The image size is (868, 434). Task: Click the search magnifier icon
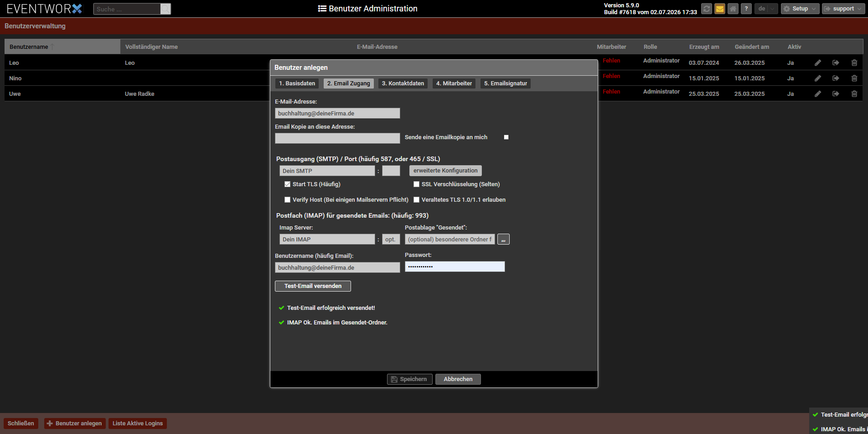pyautogui.click(x=165, y=9)
